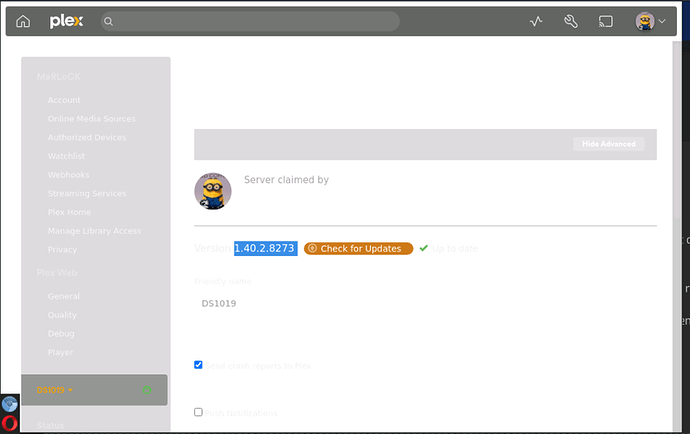The height and width of the screenshot is (434, 690).
Task: Open Webhooks settings
Action: click(68, 175)
